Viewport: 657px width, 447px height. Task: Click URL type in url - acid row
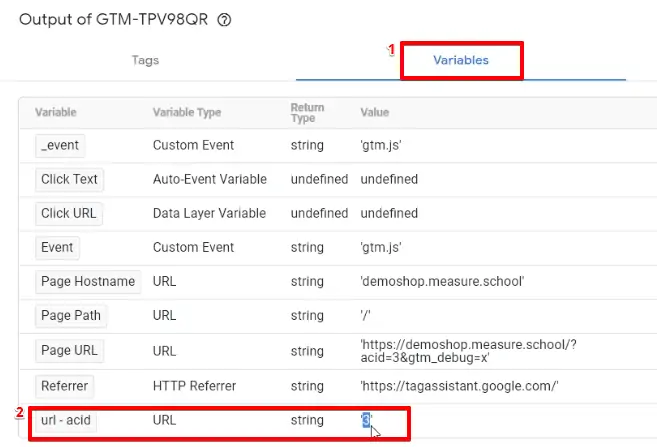tap(164, 420)
